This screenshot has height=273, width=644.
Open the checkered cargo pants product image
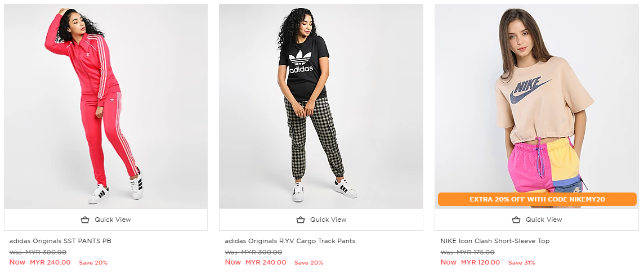[321, 106]
